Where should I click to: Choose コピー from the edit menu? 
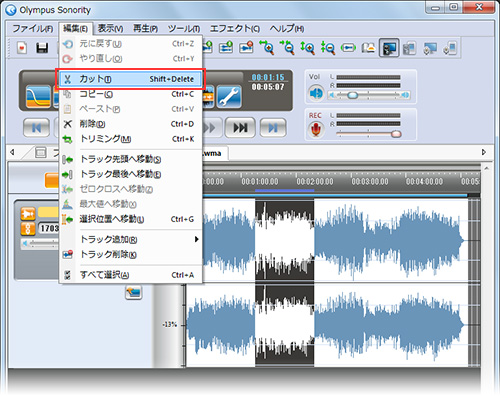[131, 94]
